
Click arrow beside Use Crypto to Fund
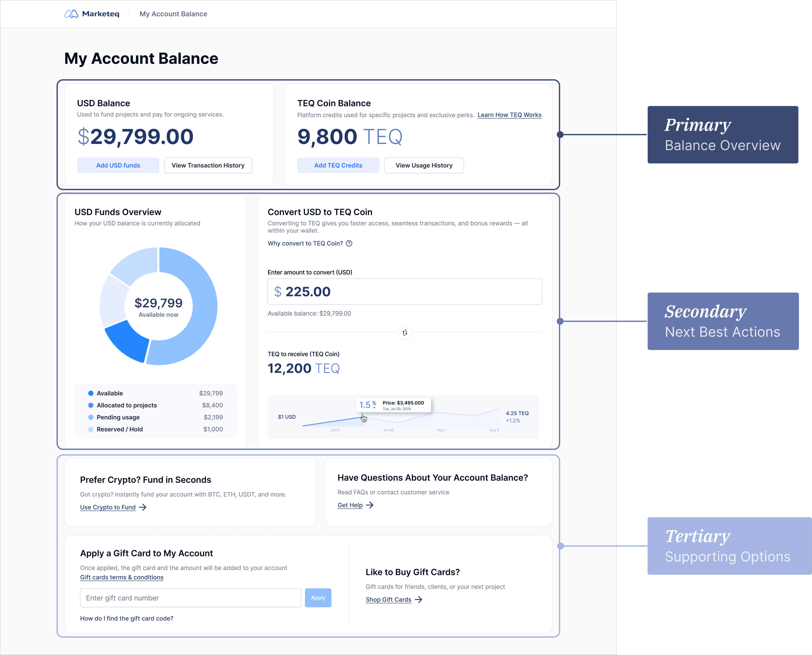pos(143,507)
